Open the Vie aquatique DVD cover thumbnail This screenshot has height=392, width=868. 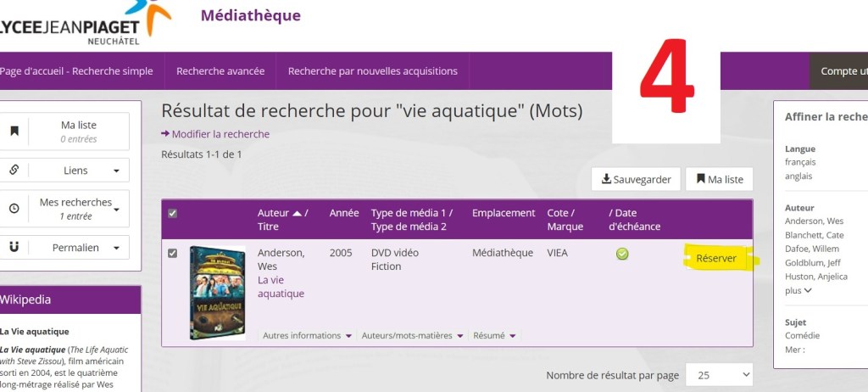click(217, 293)
